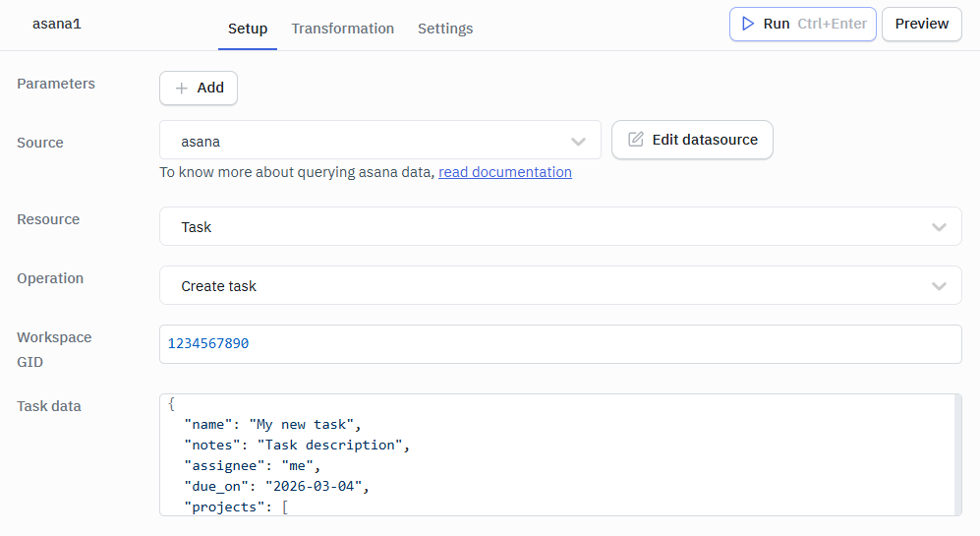
Task: Click the "notes": "Task description" line
Action: pos(297,446)
